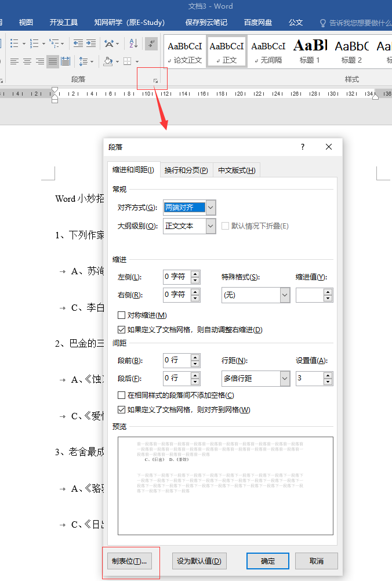
Task: Confirm with 确定 button
Action: point(268,561)
